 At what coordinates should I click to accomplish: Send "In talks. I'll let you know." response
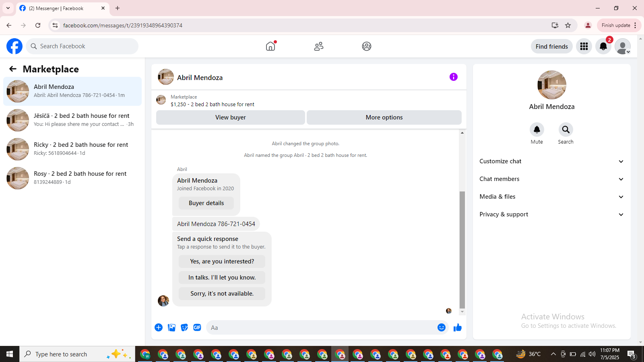222,278
